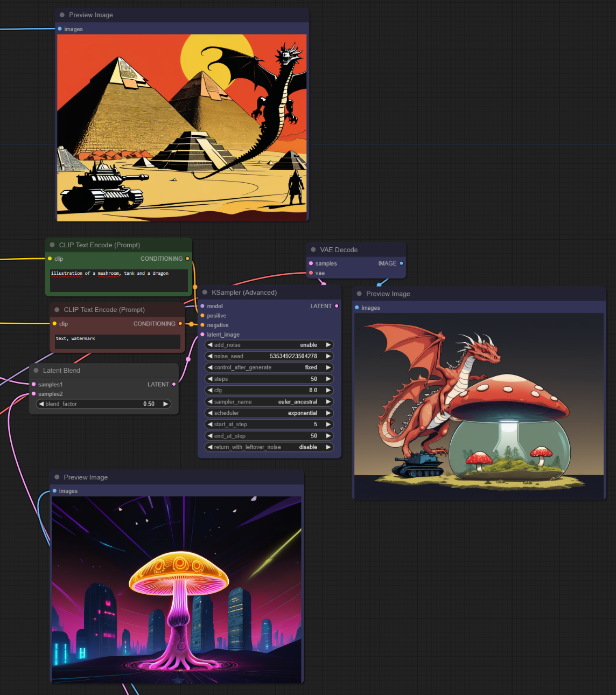Increase steps value with the right arrow
616x695 pixels.
tap(328, 379)
